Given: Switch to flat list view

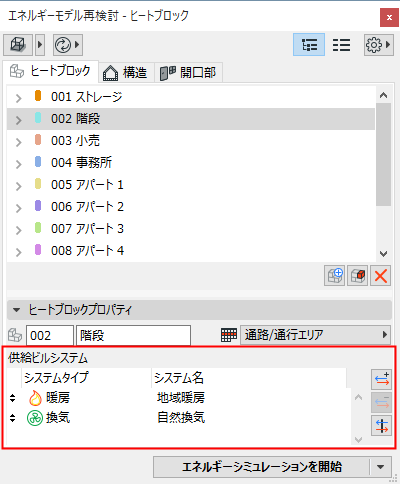Looking at the screenshot, I should tap(341, 44).
